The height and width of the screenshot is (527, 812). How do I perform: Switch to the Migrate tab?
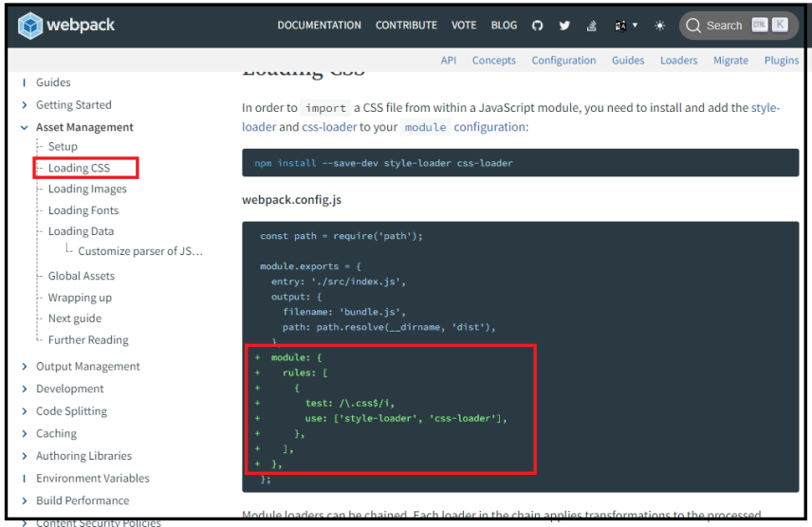(730, 61)
